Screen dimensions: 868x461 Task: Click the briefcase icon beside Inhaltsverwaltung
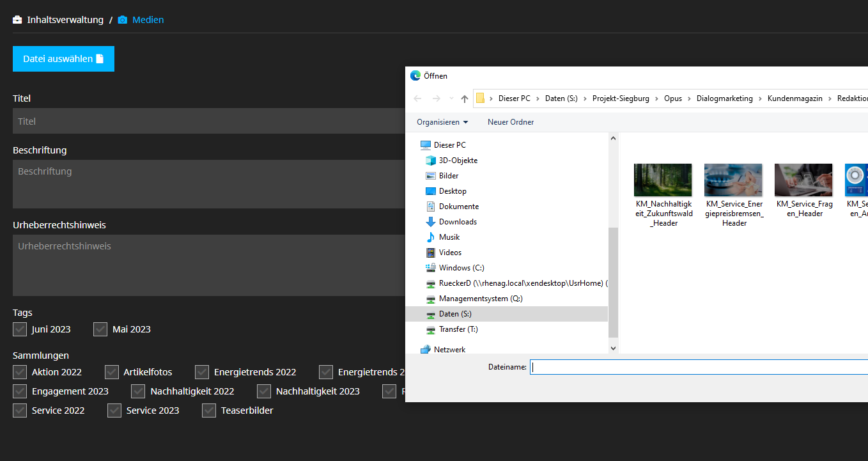coord(17,20)
